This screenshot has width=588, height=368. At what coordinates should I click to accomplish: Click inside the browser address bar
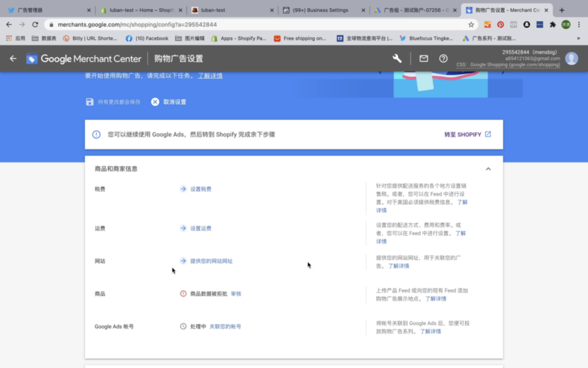coord(218,25)
